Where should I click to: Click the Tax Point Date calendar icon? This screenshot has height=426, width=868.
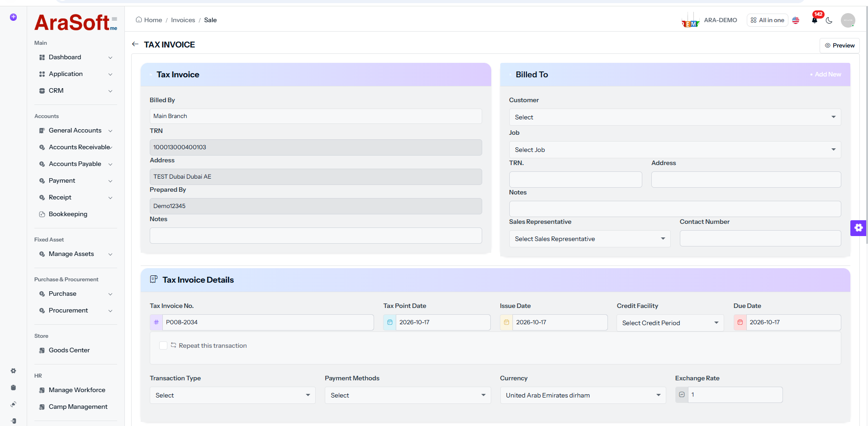pos(389,322)
